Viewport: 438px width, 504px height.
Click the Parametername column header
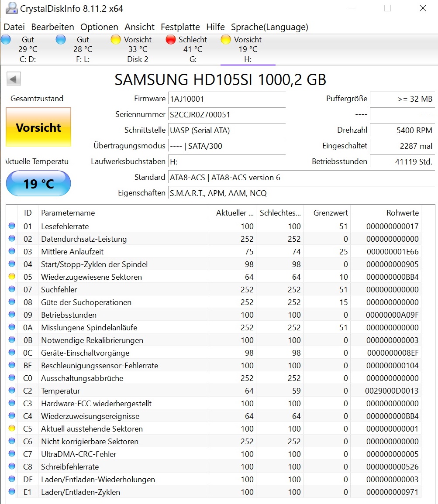point(124,213)
